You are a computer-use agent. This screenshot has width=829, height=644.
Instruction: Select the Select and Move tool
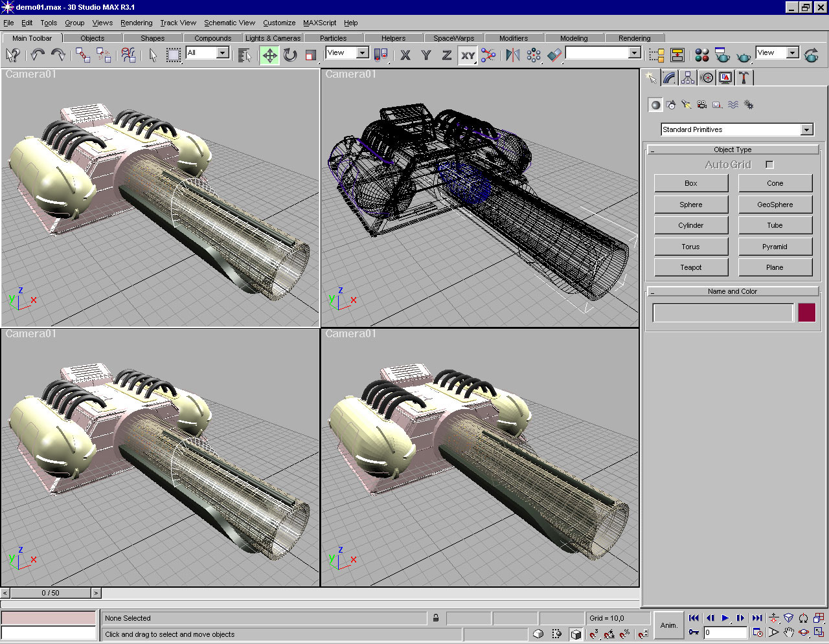269,56
